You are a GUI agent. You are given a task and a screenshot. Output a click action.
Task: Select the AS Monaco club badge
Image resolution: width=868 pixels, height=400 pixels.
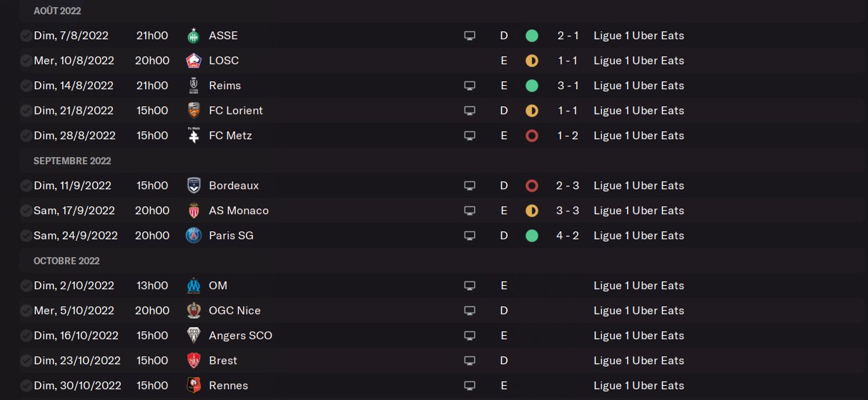tap(192, 211)
